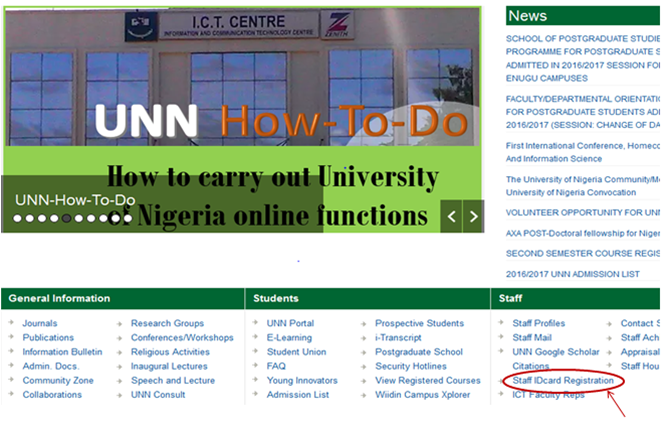The height and width of the screenshot is (428, 666).
Task: Open the Journals link
Action: (40, 324)
